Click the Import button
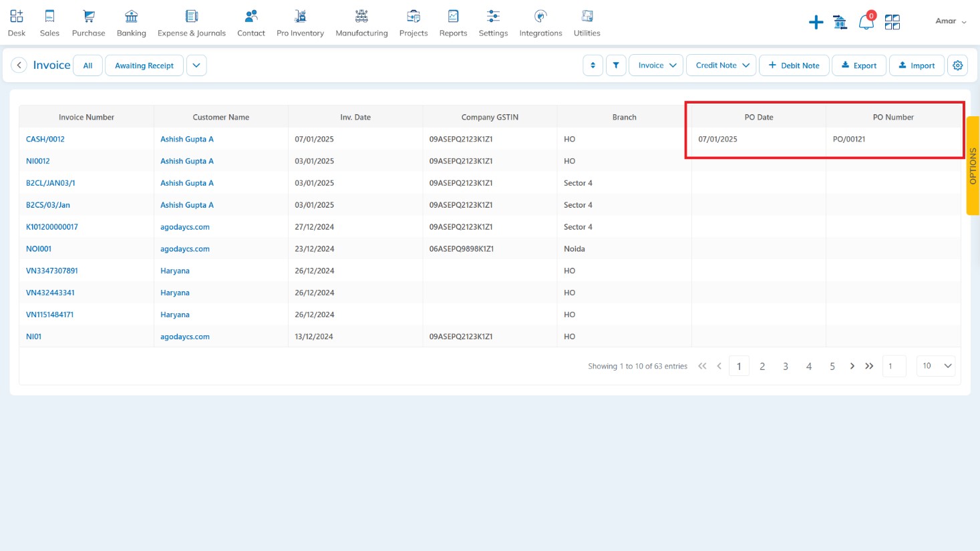Image resolution: width=980 pixels, height=551 pixels. pyautogui.click(x=917, y=65)
